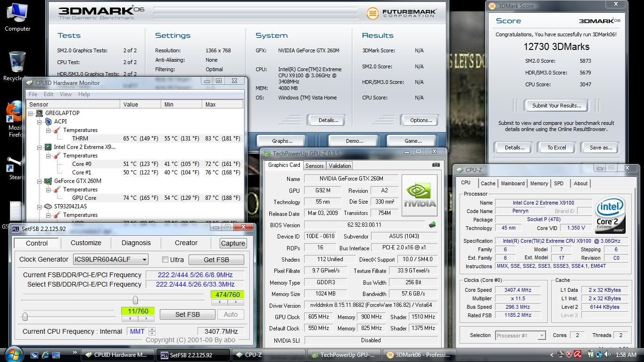Switch to the Validation tab in GPU-Z
644x362 pixels.
pyautogui.click(x=339, y=166)
